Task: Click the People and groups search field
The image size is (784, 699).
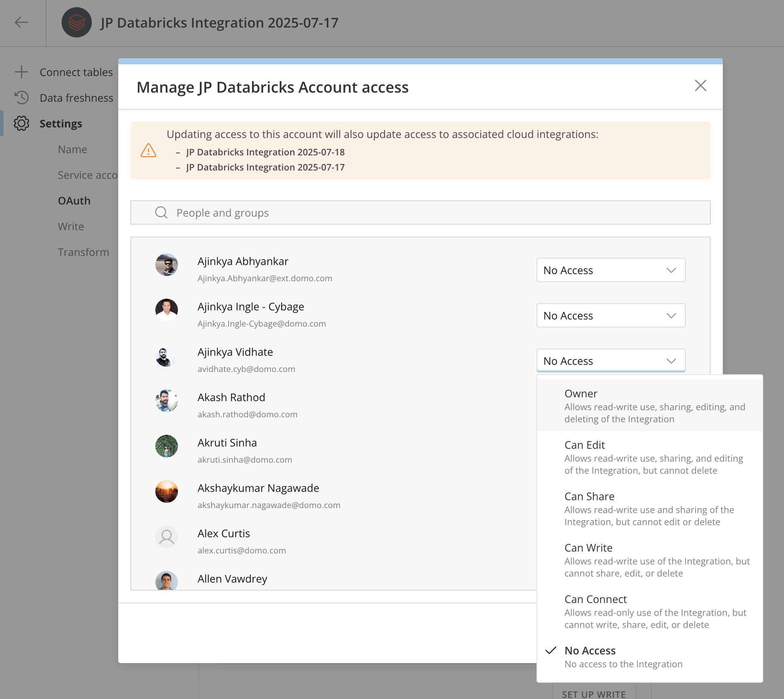Action: pyautogui.click(x=420, y=212)
